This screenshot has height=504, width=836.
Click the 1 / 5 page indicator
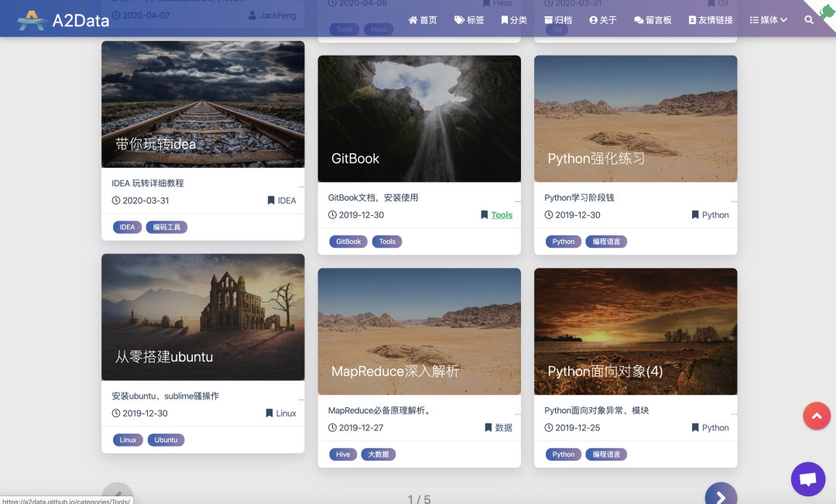(419, 499)
